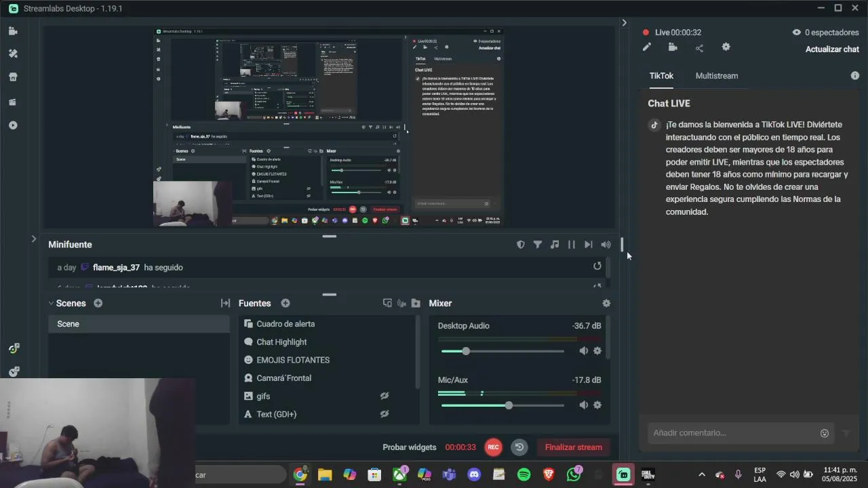The height and width of the screenshot is (488, 868).
Task: Open Desktop Audio settings gear
Action: 597,351
